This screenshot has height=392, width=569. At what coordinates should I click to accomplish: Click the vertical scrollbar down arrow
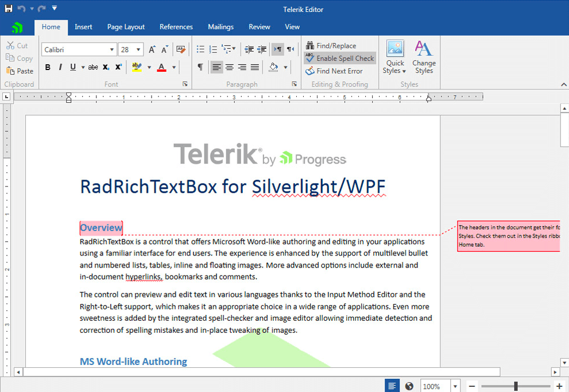pos(564,362)
